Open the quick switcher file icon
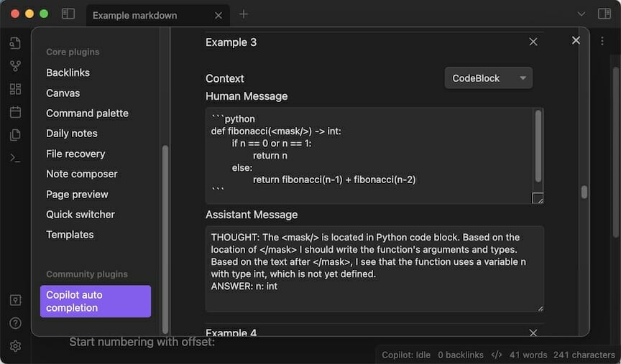Viewport: 621px width, 364px height. (x=15, y=43)
